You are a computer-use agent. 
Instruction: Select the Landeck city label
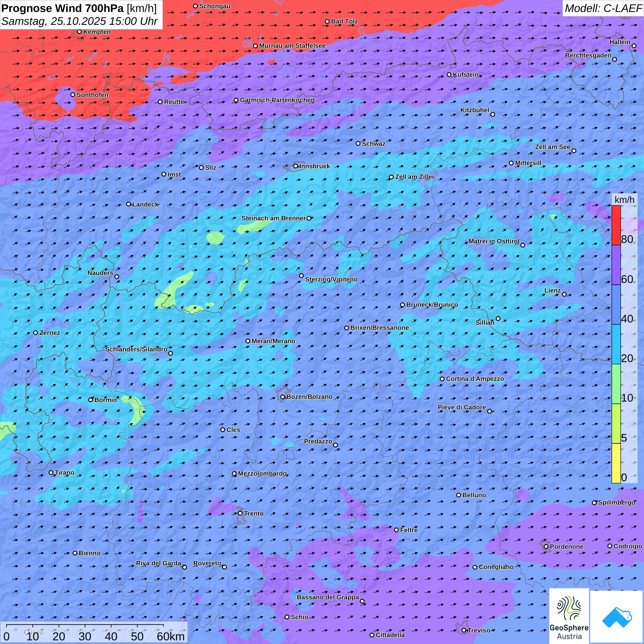(x=146, y=204)
